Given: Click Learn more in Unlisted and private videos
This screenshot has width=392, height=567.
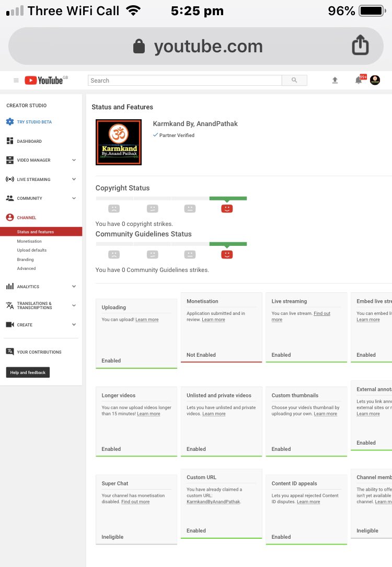Looking at the screenshot, I should pyautogui.click(x=214, y=414).
